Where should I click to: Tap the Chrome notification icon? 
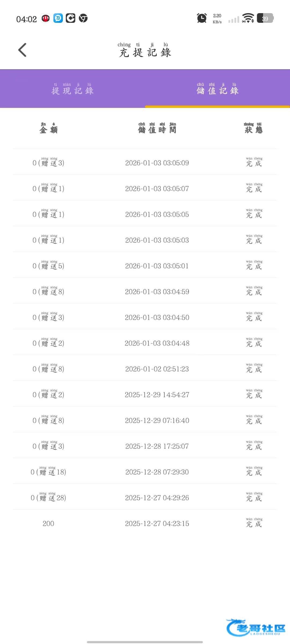(x=83, y=18)
